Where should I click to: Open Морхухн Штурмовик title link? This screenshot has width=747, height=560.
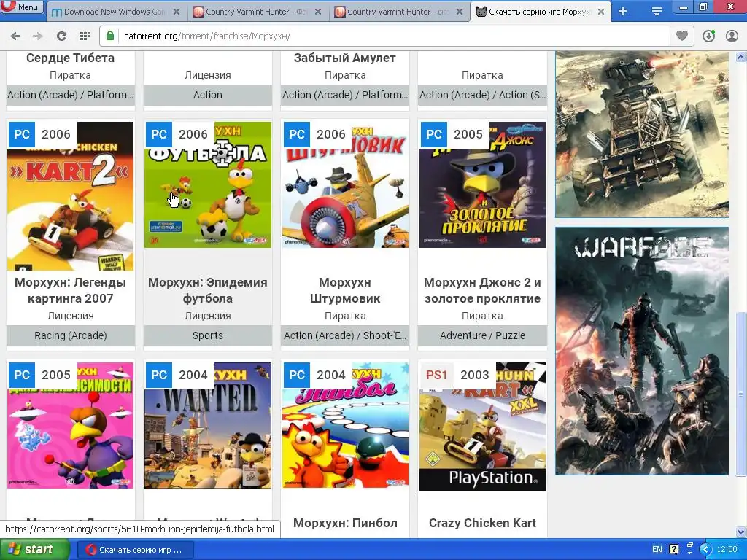point(345,290)
